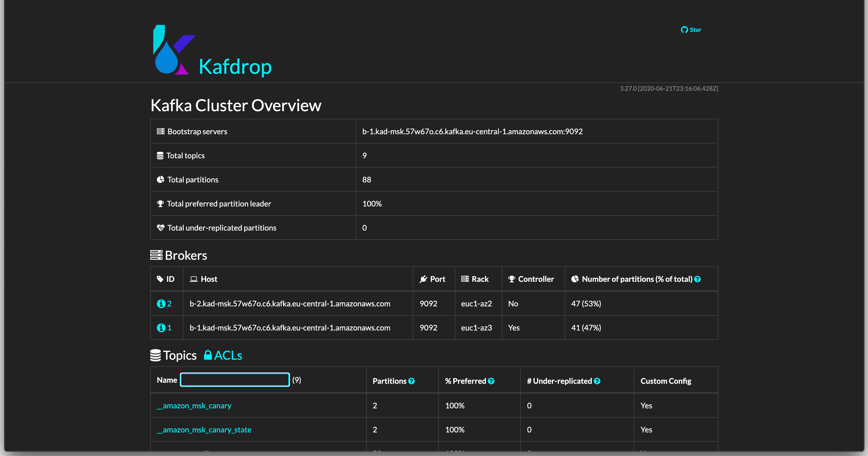Click help icon beside Number of partitions
The width and height of the screenshot is (868, 456).
click(698, 279)
